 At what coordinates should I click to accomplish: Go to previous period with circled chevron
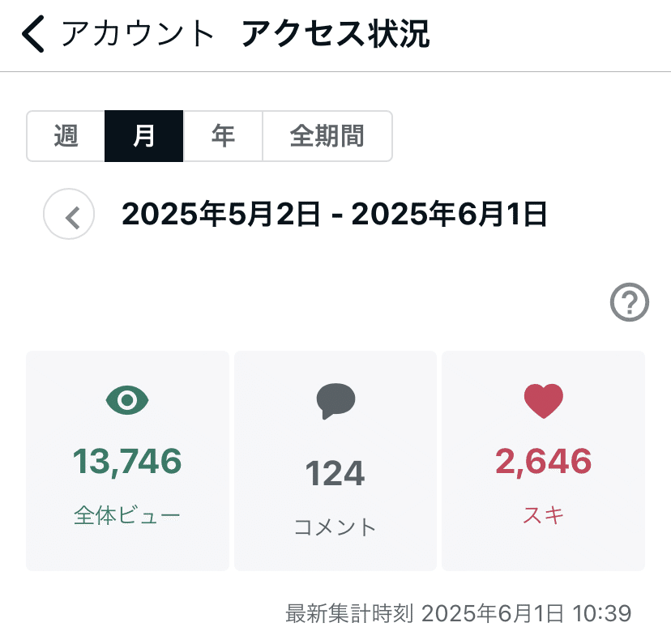pos(69,215)
